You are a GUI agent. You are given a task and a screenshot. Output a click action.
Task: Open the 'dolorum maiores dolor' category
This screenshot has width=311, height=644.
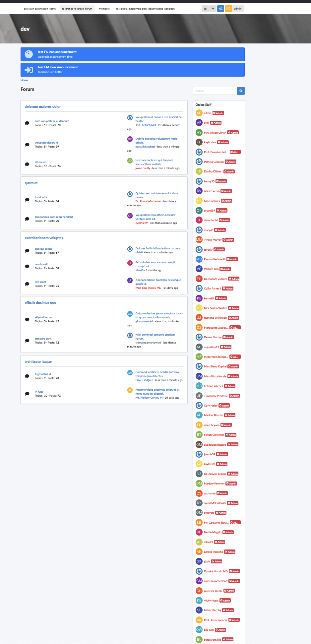pos(42,106)
